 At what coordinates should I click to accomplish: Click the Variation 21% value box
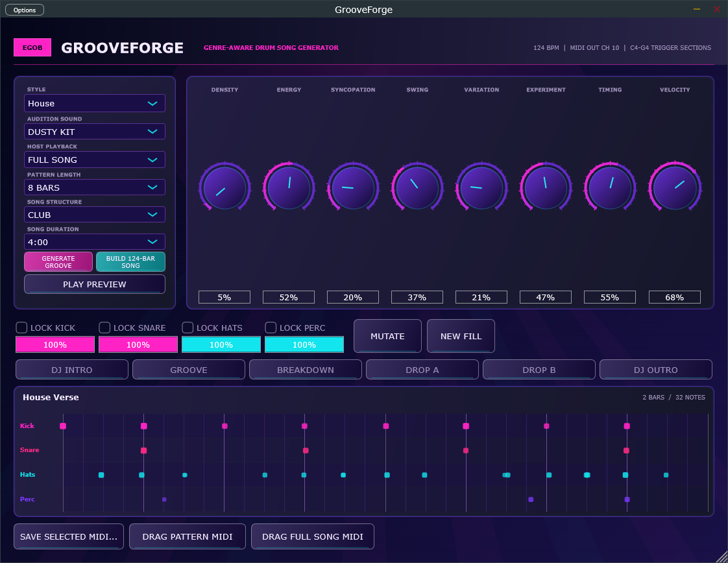[x=481, y=297]
